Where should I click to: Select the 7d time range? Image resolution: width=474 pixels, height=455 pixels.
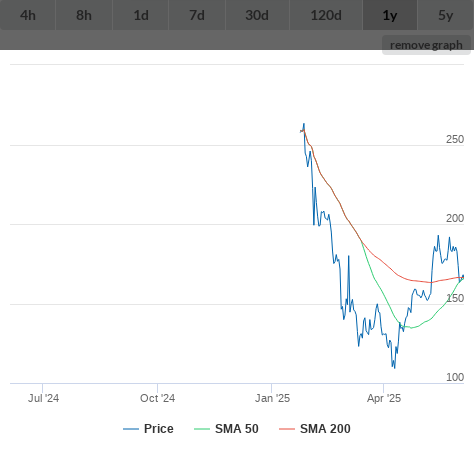[197, 15]
